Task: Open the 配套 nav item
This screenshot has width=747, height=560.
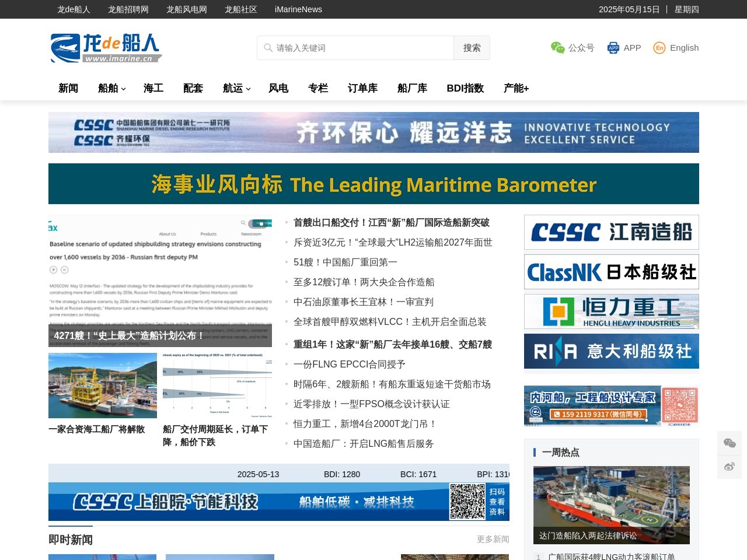Action: 193,88
